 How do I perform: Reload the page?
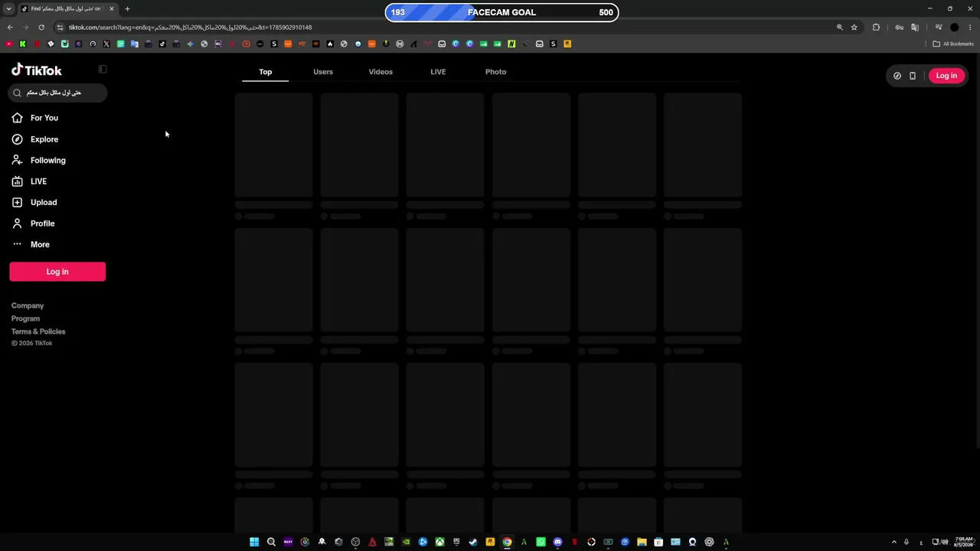[41, 28]
